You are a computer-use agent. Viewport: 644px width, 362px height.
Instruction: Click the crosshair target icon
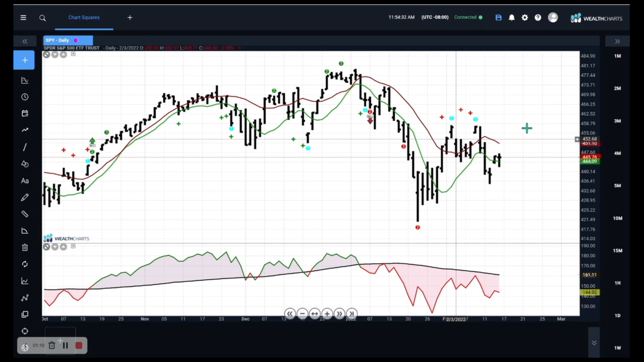pos(24,331)
